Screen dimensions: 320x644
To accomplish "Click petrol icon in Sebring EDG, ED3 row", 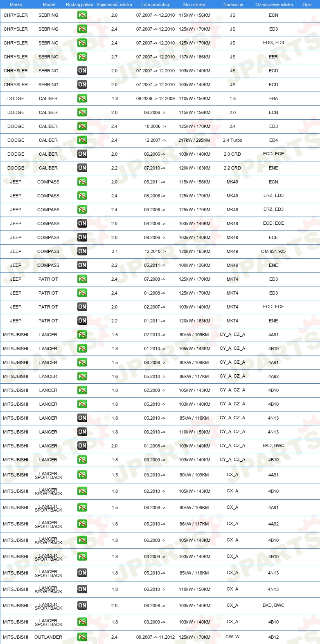I will click(82, 43).
